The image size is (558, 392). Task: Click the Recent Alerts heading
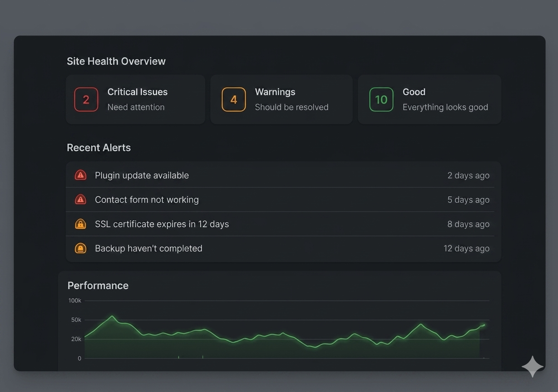click(99, 147)
